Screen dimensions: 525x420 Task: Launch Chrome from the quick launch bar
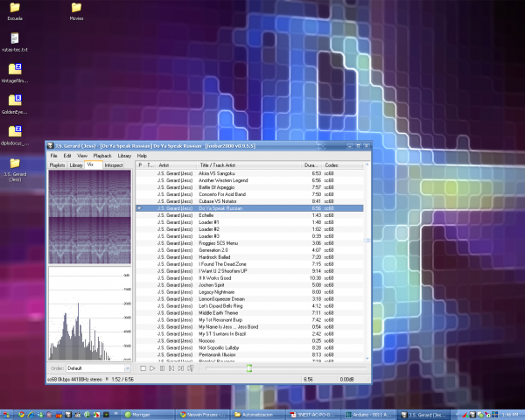[x=21, y=415]
